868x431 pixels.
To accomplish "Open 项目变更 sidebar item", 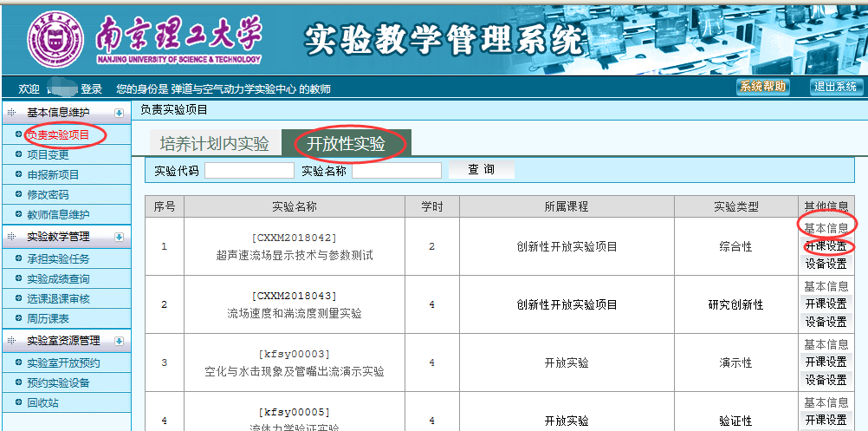I will pyautogui.click(x=48, y=154).
